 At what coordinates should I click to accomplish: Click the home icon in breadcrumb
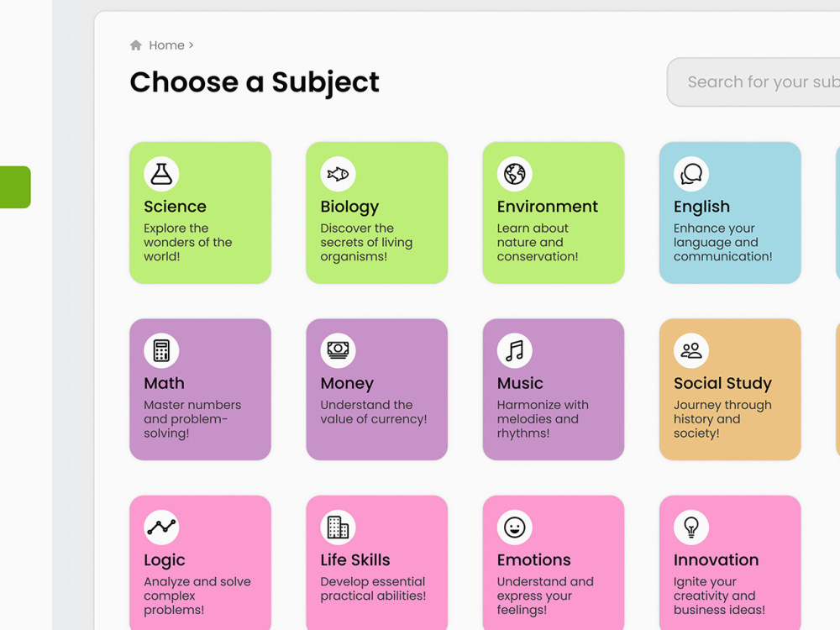pos(136,45)
